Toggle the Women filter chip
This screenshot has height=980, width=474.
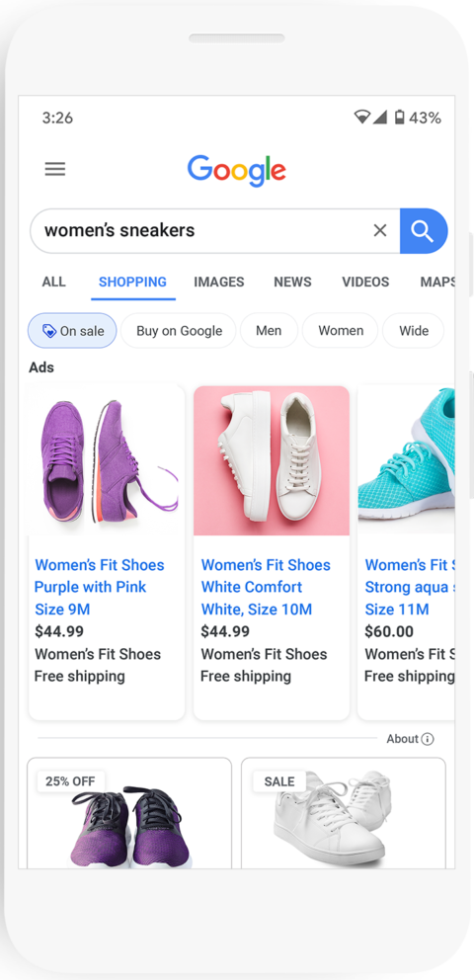(341, 331)
